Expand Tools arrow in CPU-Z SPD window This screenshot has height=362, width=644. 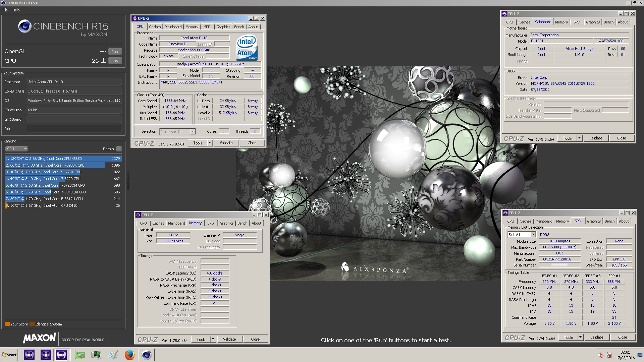[580, 338]
